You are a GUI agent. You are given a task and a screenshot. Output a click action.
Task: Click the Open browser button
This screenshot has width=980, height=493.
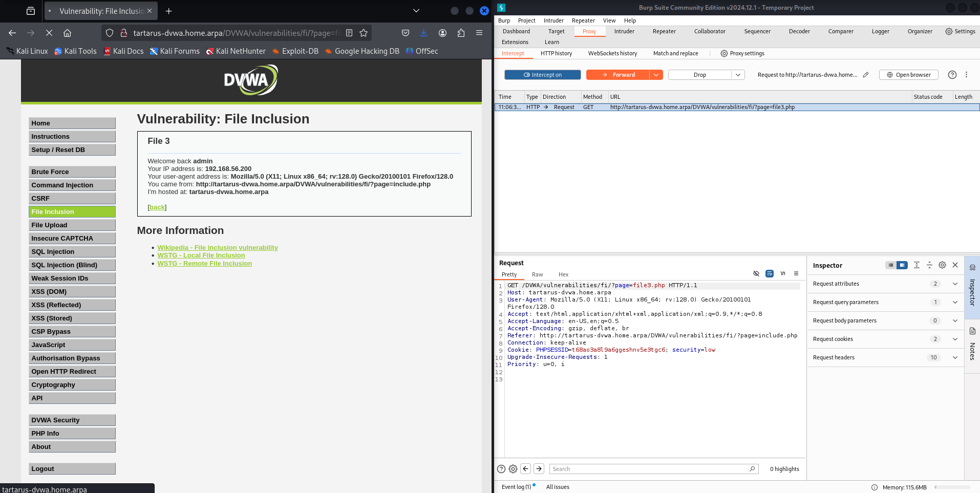909,75
